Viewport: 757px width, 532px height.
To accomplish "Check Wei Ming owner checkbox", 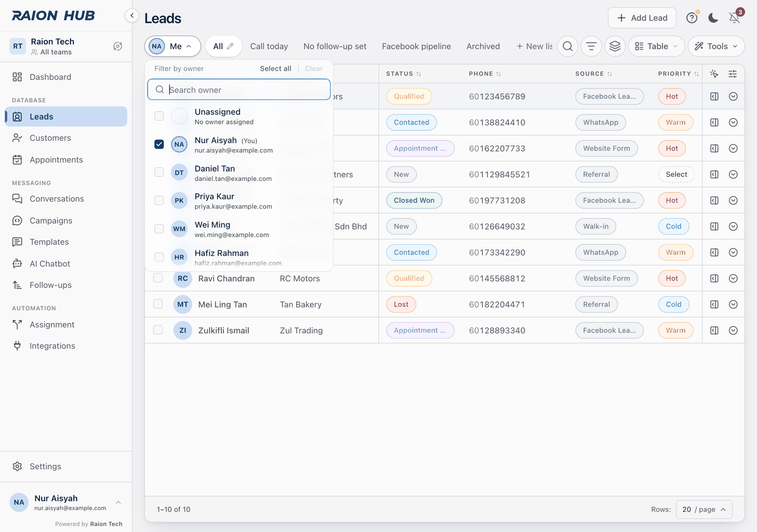I will click(159, 229).
